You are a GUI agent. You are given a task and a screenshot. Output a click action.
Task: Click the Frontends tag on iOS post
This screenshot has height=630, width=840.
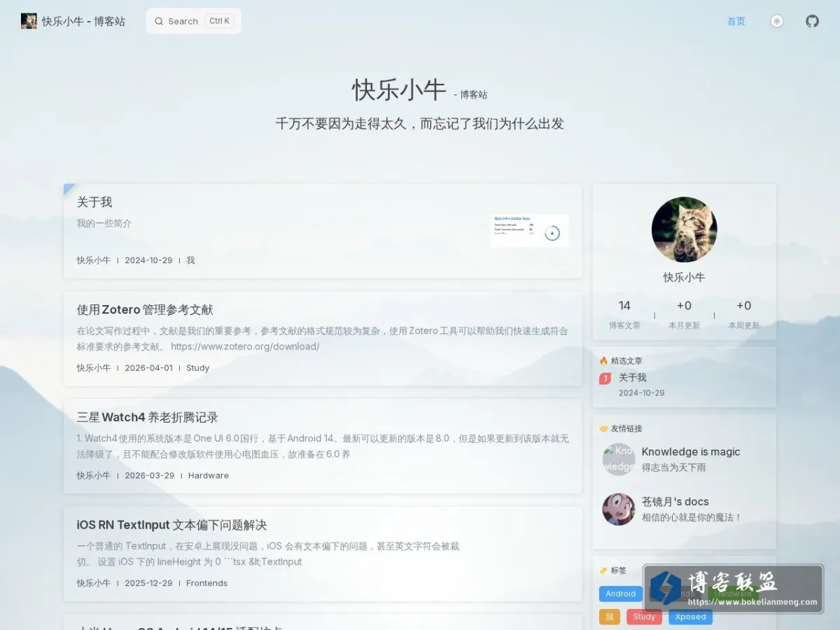coord(207,583)
